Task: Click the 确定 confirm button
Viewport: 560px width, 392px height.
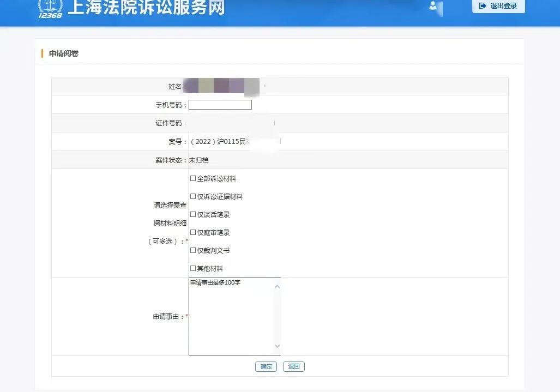Action: [266, 366]
